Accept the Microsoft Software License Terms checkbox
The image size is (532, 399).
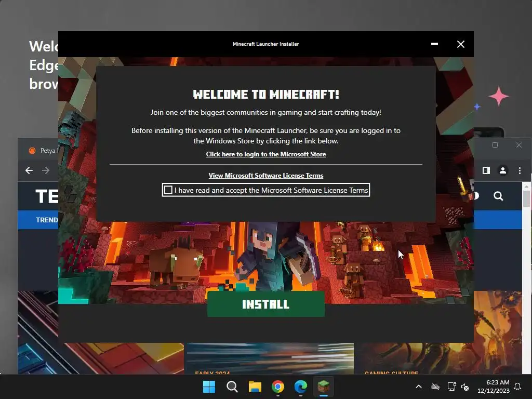[168, 190]
